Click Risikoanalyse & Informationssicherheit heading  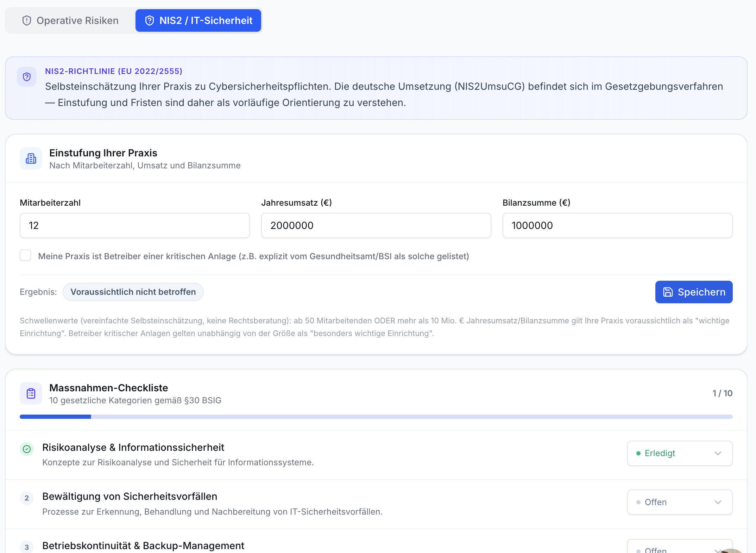pyautogui.click(x=133, y=447)
